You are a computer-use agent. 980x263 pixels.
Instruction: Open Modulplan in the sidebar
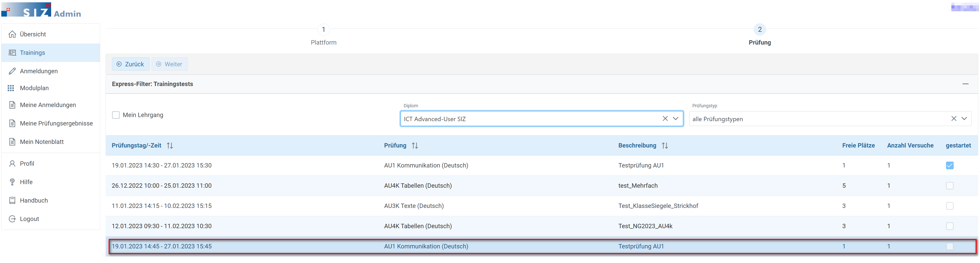[x=51, y=88]
